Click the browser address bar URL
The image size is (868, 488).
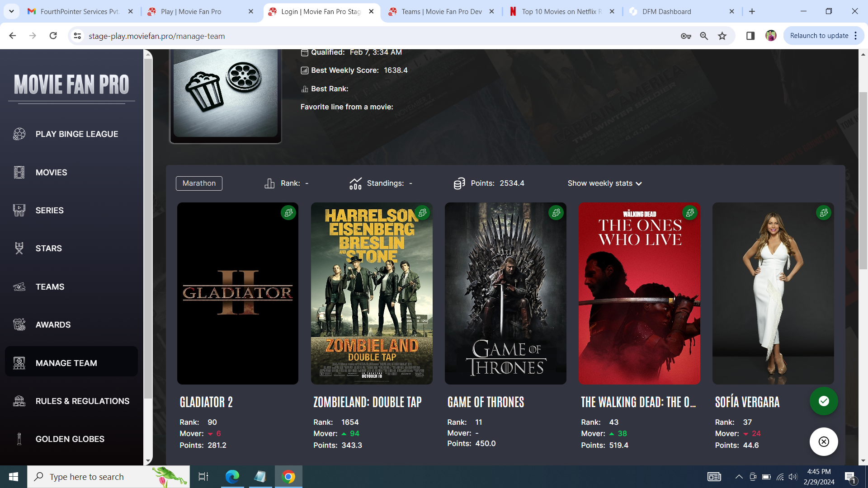[x=156, y=36]
